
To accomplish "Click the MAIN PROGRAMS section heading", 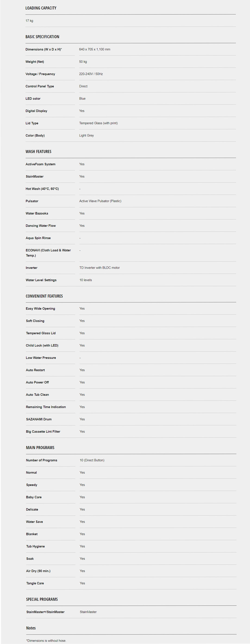I will point(40,447).
